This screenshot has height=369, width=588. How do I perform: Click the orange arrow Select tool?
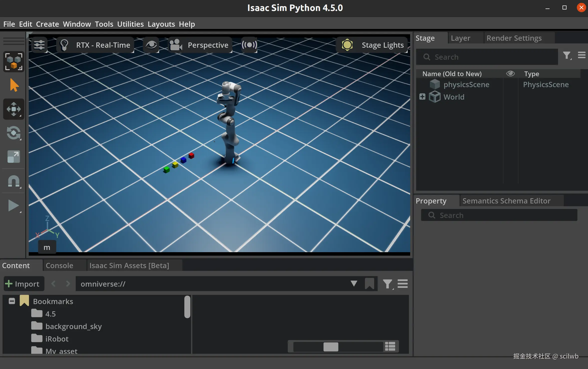(x=14, y=85)
